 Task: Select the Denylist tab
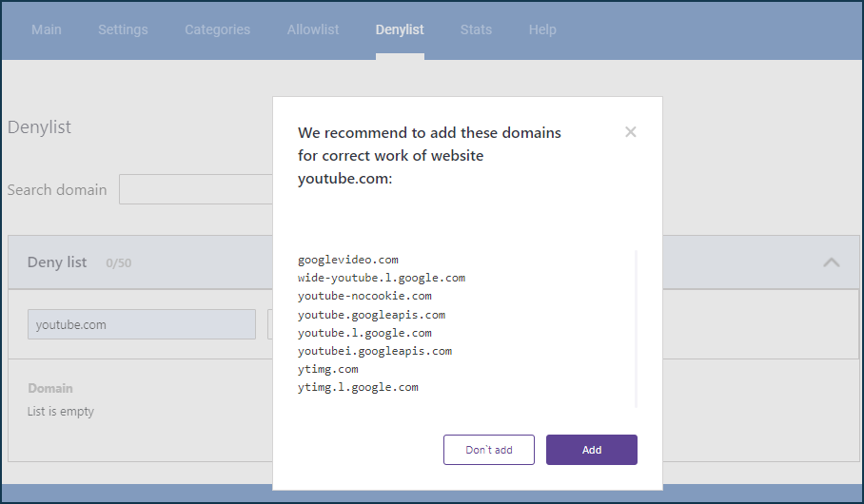pyautogui.click(x=400, y=29)
